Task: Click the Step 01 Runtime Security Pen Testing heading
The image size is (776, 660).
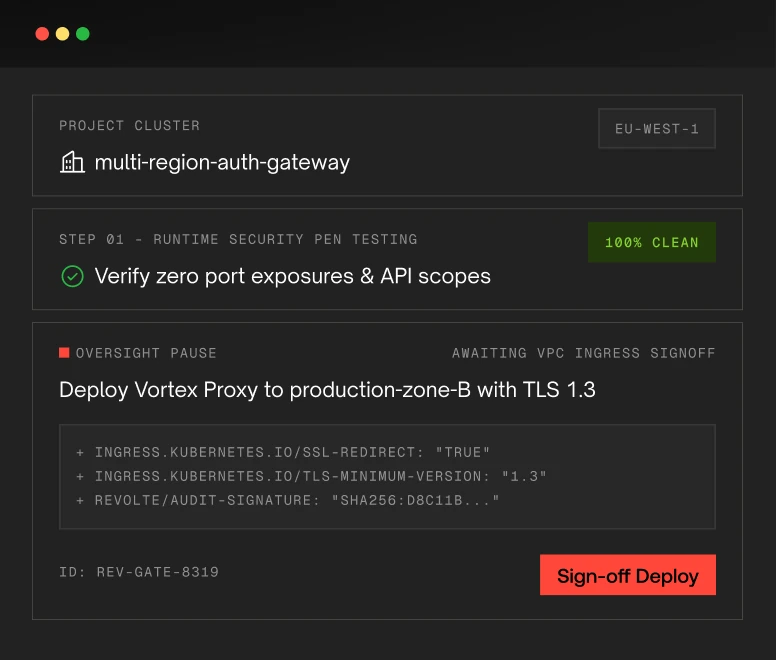Action: 238,239
